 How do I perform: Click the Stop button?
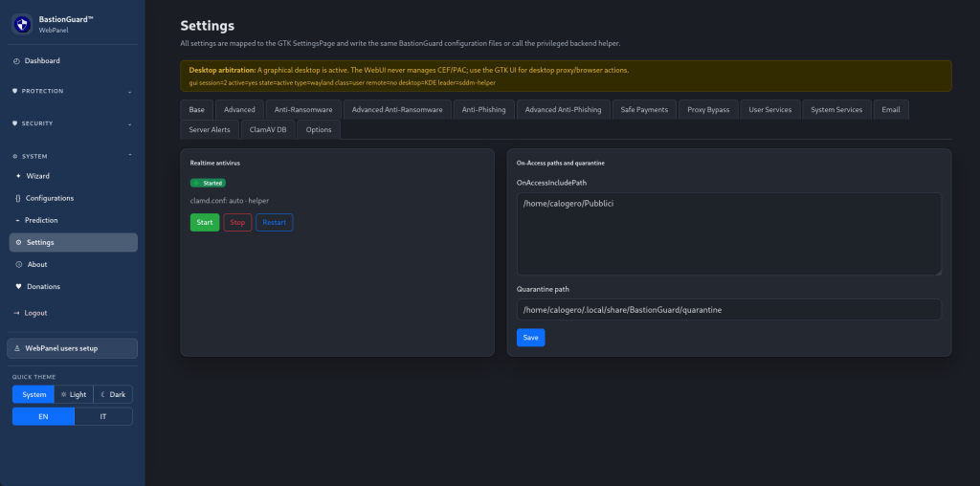[237, 222]
